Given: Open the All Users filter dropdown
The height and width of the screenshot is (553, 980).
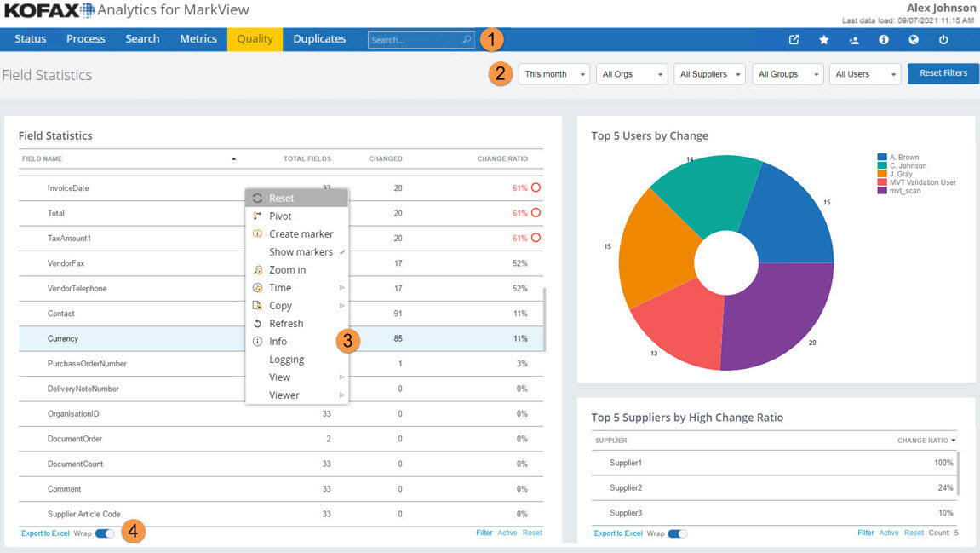Looking at the screenshot, I should (x=864, y=74).
